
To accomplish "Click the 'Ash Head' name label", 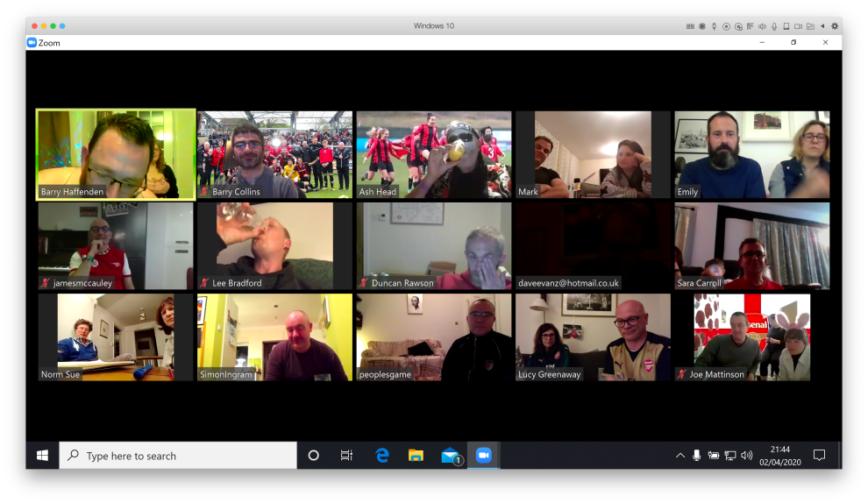I will pyautogui.click(x=378, y=191).
